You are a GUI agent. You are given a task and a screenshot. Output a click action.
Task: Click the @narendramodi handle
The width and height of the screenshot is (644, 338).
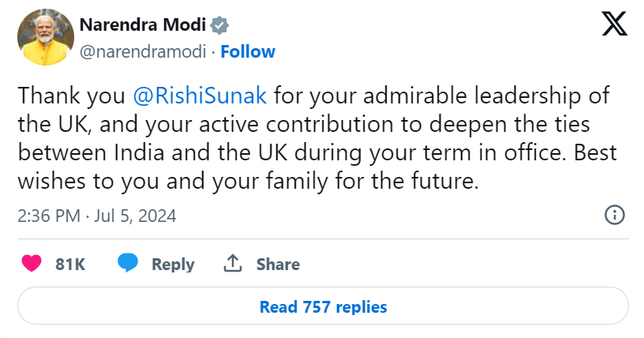(144, 52)
